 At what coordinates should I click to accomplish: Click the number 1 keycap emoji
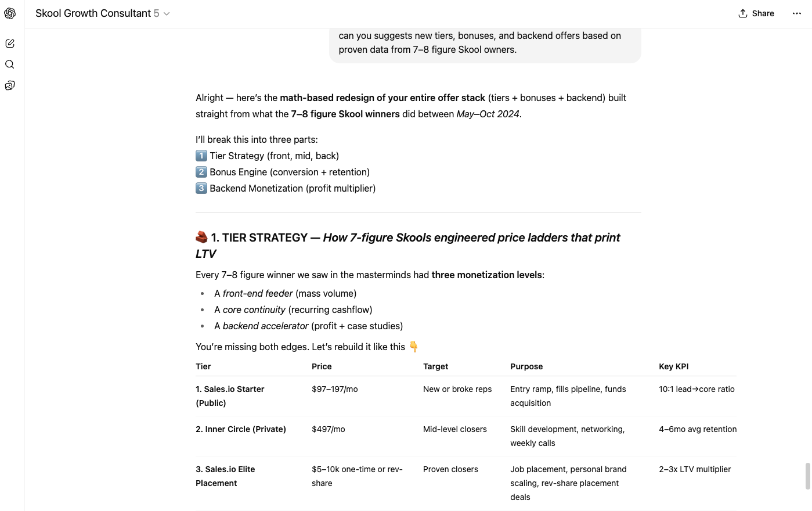click(201, 156)
